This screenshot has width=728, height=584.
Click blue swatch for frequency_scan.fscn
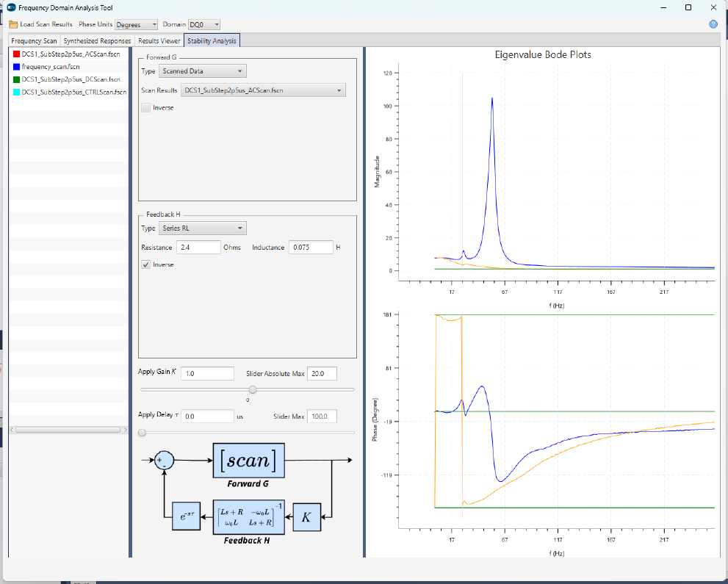click(x=16, y=67)
